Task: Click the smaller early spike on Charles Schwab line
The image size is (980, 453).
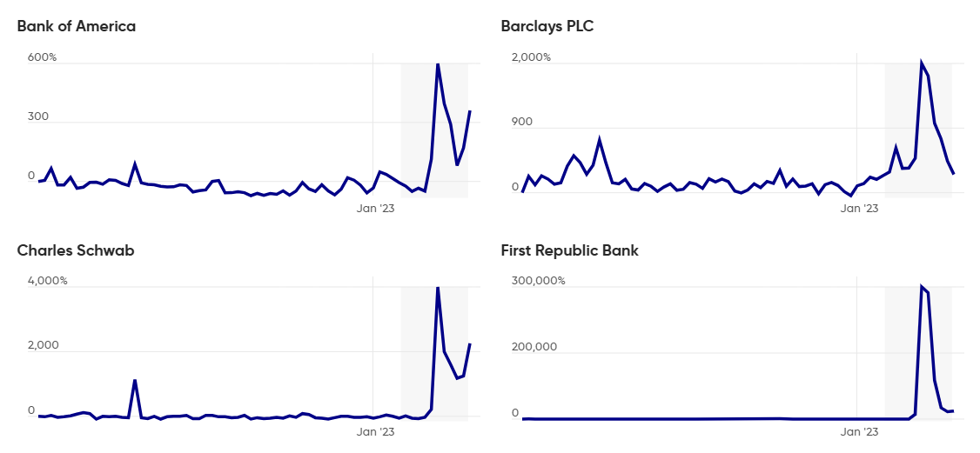Action: tap(134, 380)
